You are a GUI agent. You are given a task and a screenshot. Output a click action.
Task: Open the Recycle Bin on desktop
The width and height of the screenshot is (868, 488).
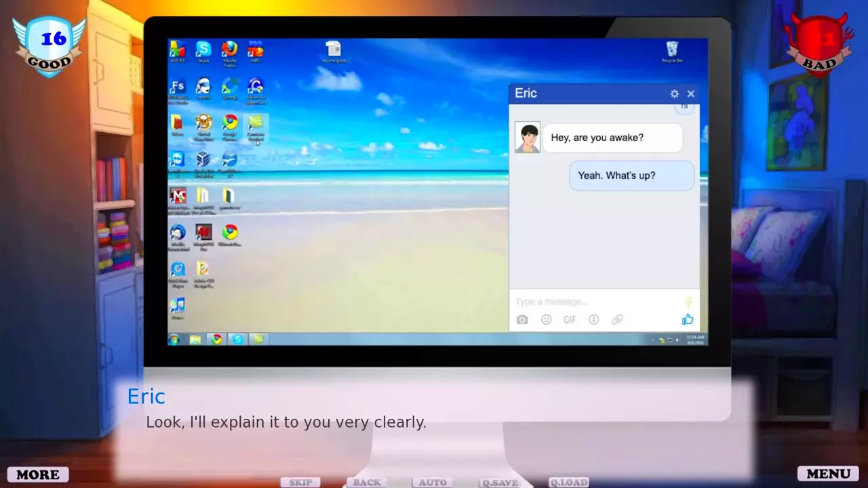click(x=671, y=51)
